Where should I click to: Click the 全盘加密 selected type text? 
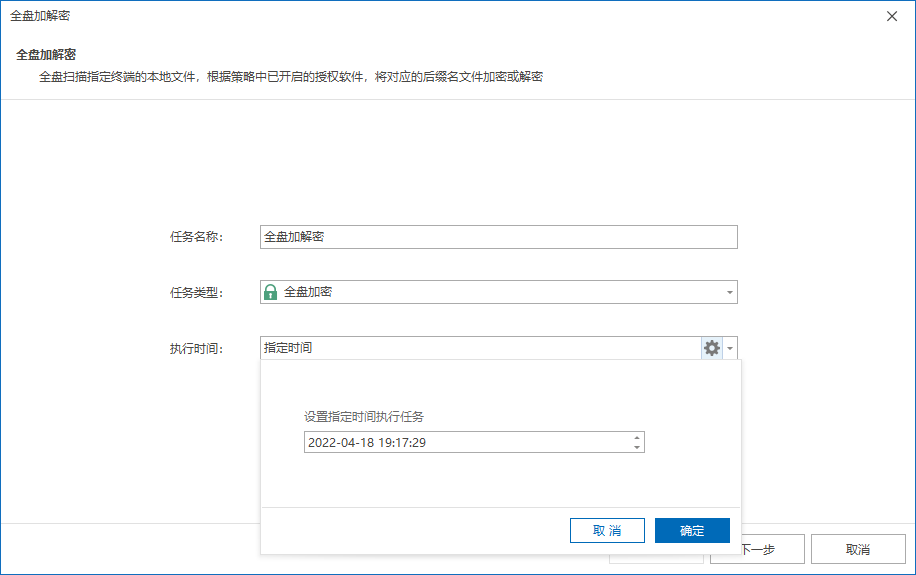(x=308, y=292)
